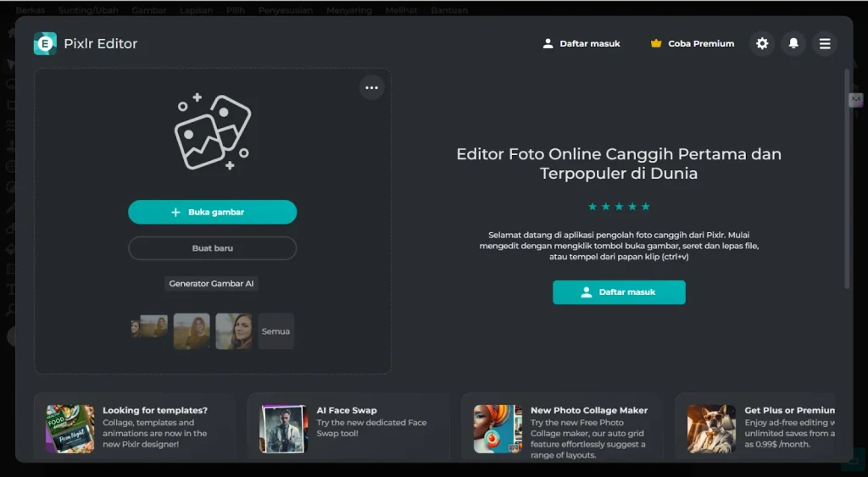Viewport: 868px width, 477px height.
Task: Open the Pilih menu
Action: coord(236,10)
